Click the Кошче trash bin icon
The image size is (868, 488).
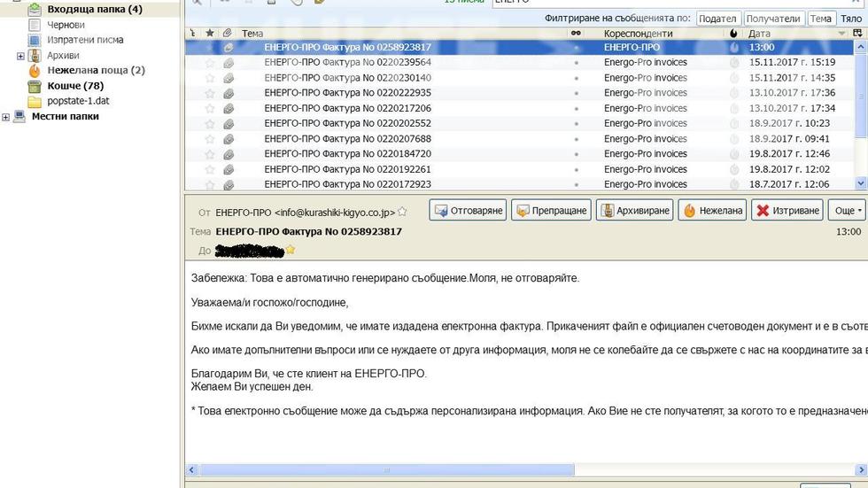[x=35, y=86]
